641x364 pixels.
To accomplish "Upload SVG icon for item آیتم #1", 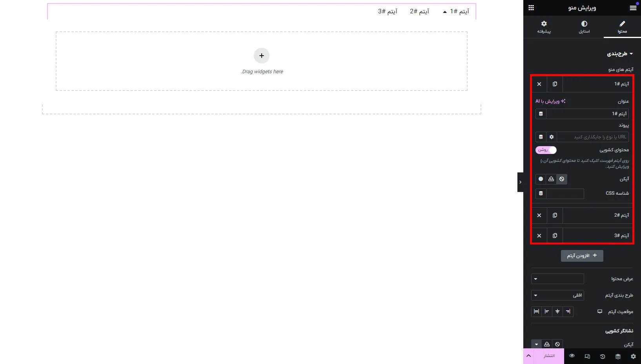I will click(551, 179).
